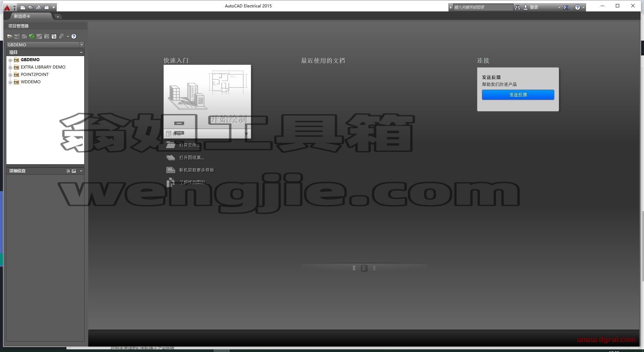Click the plus tab to add a new tab
The image size is (644, 352).
[x=58, y=16]
